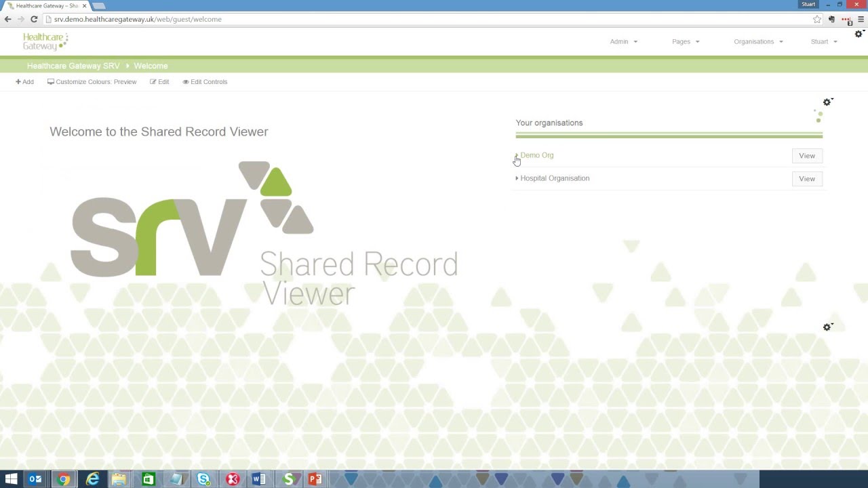Screen dimensions: 868x488
Task: Click the address bar URL field
Action: pos(427,20)
